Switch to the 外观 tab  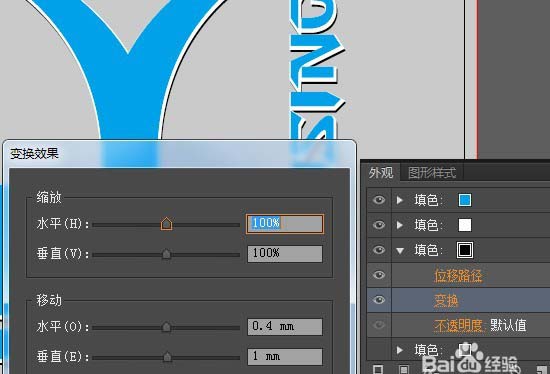pos(381,173)
